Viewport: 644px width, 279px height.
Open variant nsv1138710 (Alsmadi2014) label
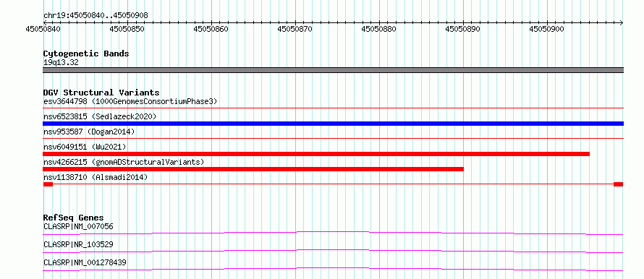(x=96, y=177)
